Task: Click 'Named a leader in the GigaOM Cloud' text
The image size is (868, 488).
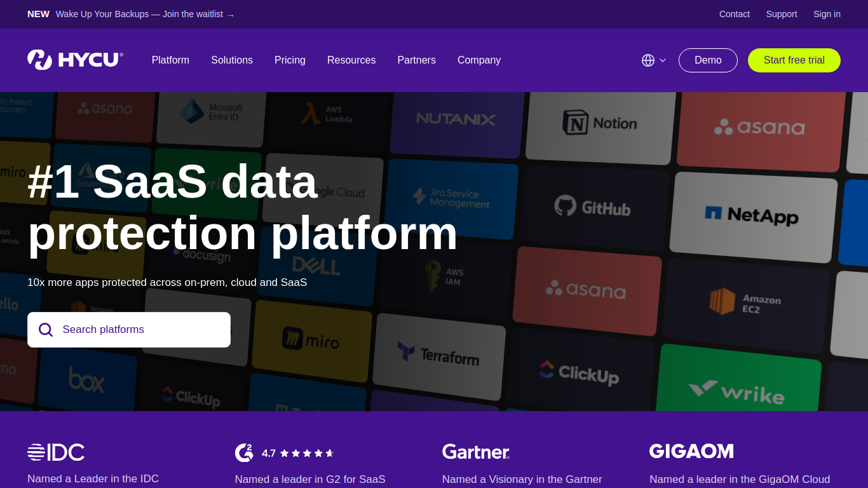Action: (x=740, y=480)
